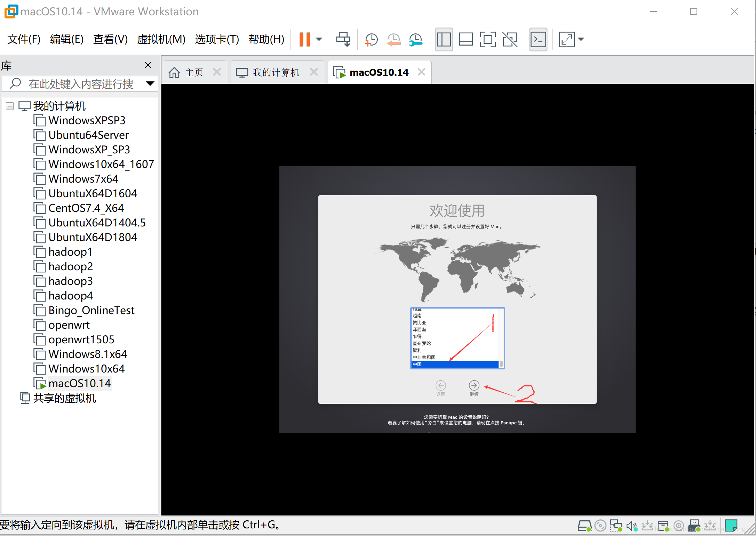This screenshot has height=536, width=756.
Task: Open the console view icon
Action: coord(538,39)
